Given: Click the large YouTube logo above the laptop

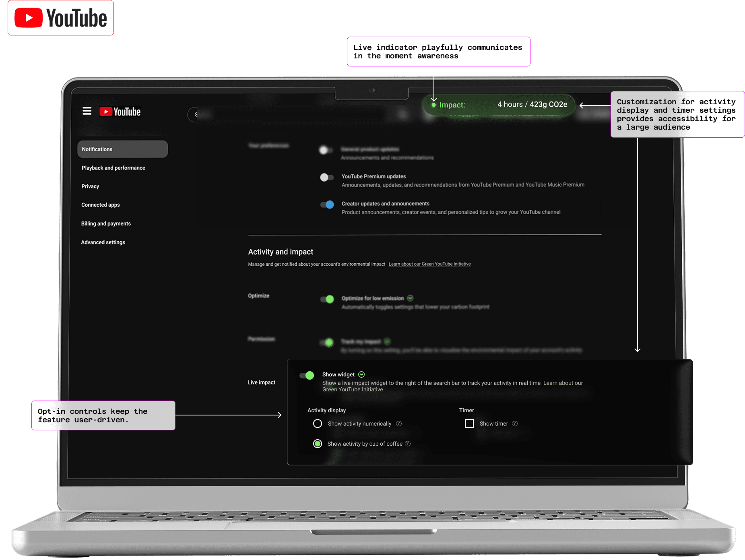Looking at the screenshot, I should pos(61,18).
